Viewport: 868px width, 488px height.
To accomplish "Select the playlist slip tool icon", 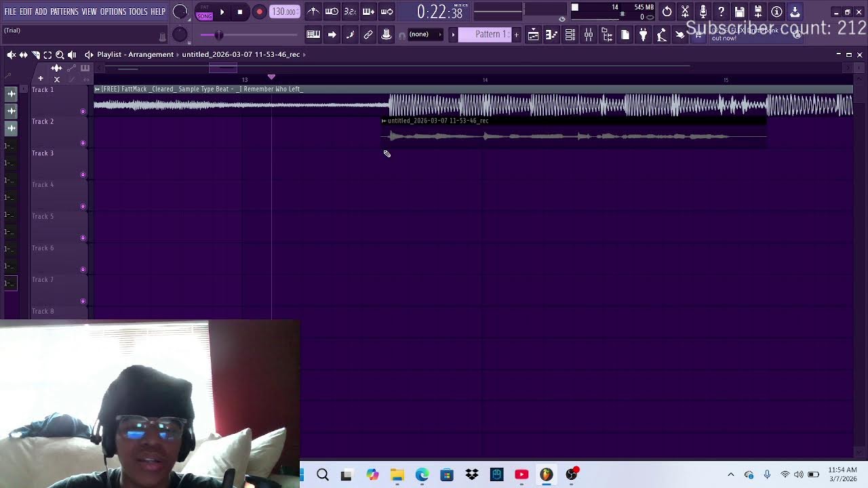I will (x=24, y=54).
